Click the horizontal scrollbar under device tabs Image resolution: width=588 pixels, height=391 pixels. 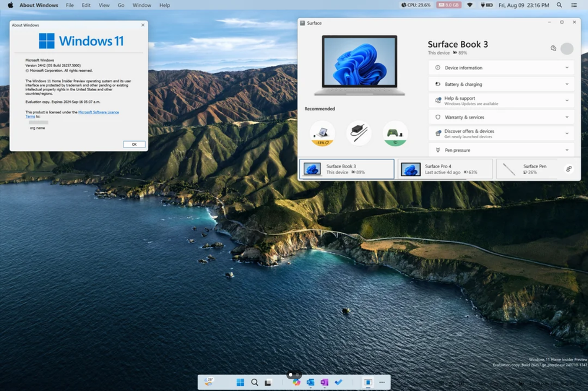[x=383, y=179]
